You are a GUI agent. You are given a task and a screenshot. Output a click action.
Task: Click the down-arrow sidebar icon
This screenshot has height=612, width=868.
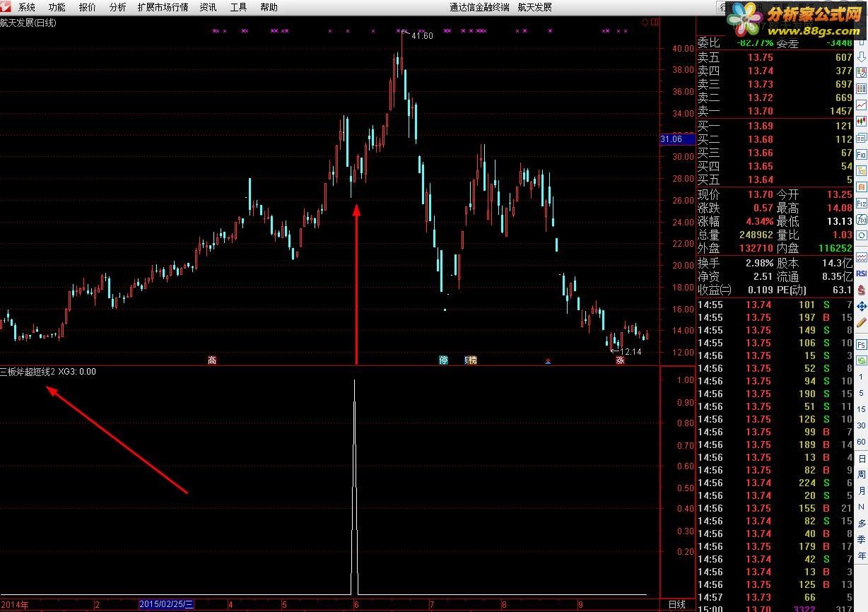click(x=861, y=57)
